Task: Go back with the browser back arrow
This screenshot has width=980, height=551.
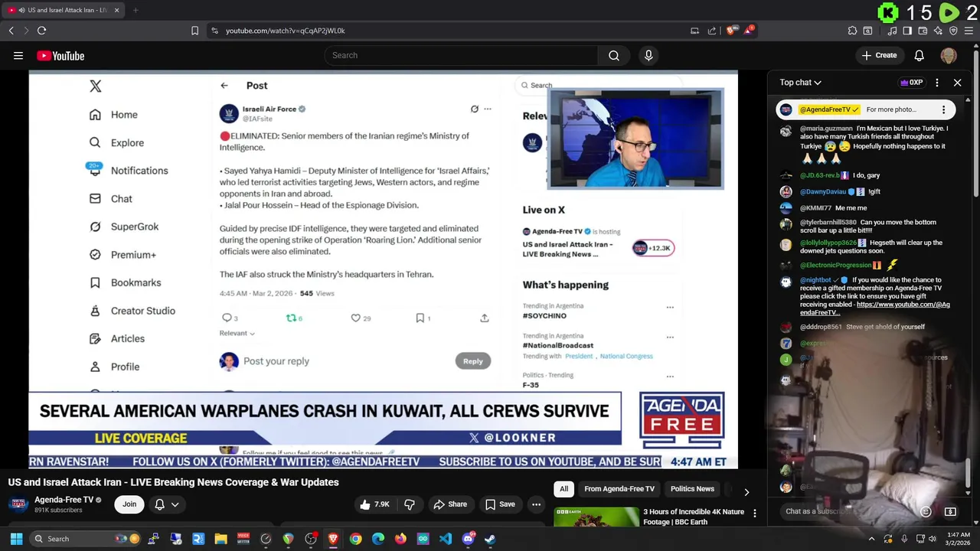Action: [11, 31]
